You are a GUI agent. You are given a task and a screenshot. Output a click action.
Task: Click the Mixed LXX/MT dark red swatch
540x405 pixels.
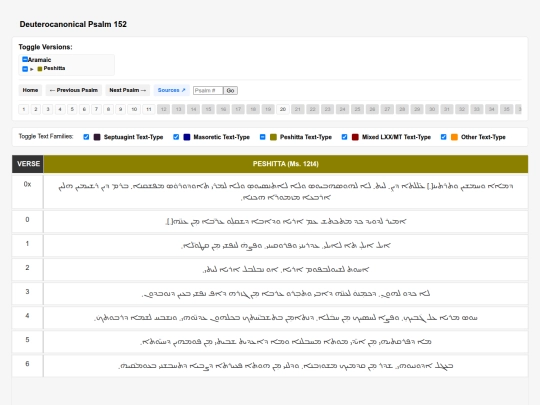[x=355, y=137]
